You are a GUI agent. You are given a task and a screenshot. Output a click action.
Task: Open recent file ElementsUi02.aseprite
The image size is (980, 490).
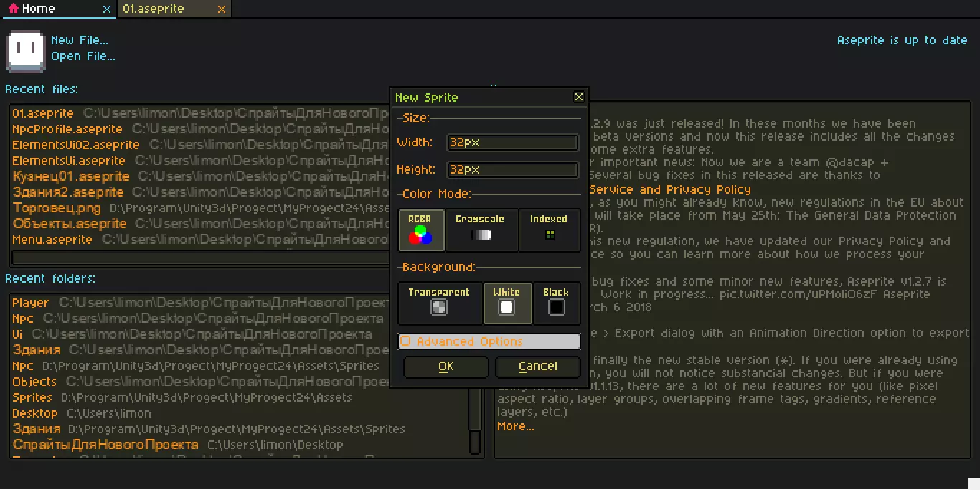pyautogui.click(x=201, y=145)
